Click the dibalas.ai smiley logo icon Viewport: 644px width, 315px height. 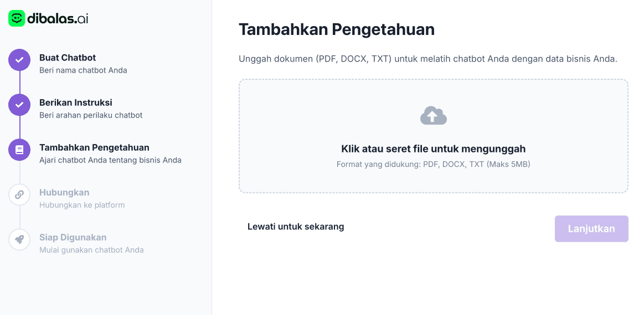point(17,18)
